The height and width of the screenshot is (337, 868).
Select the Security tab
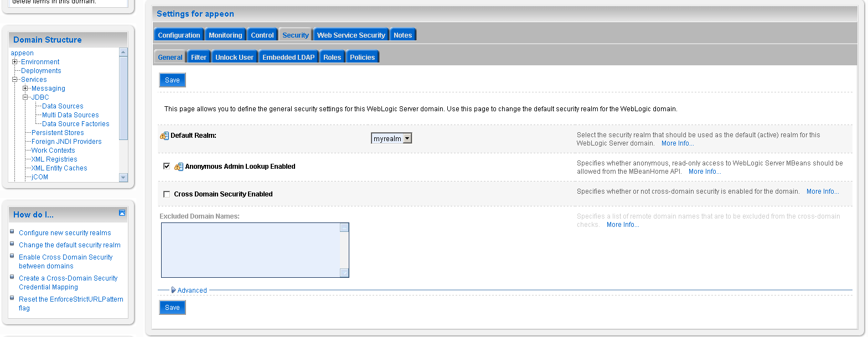tap(296, 35)
